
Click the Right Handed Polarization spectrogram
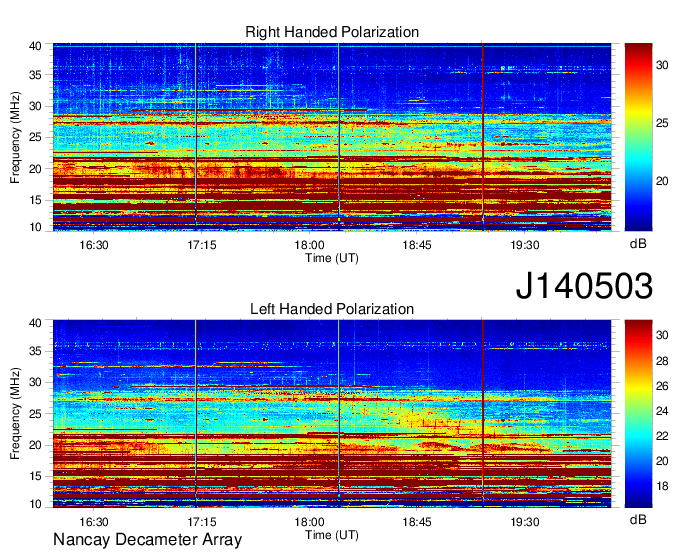(332, 137)
